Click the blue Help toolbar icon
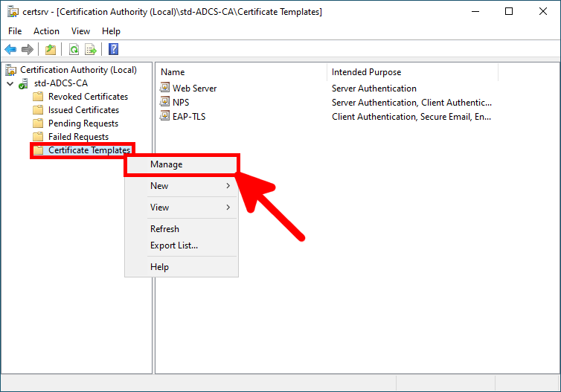 113,49
